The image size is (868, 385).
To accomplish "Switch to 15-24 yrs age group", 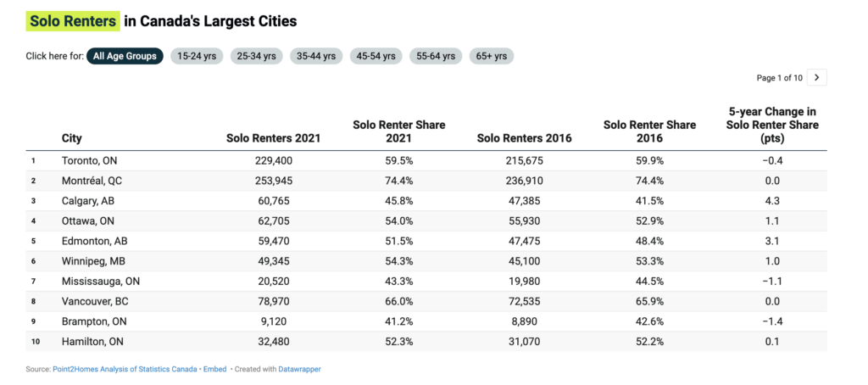I will click(197, 56).
